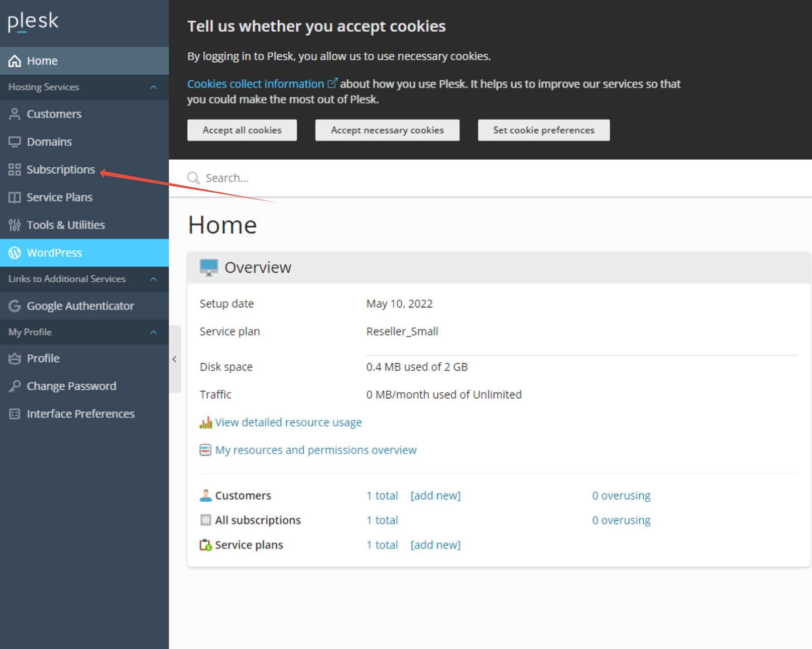Click the Subscriptions grid icon in sidebar
Image resolution: width=812 pixels, height=649 pixels.
[x=15, y=169]
